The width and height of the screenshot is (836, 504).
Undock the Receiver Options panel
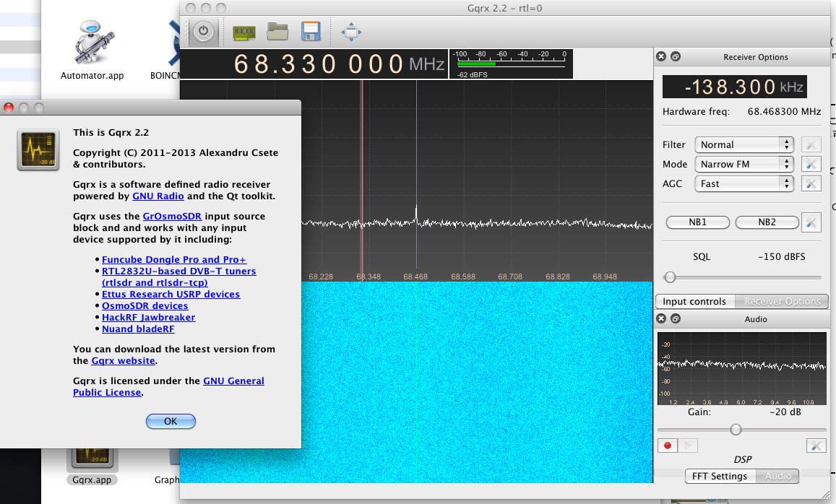pos(676,56)
